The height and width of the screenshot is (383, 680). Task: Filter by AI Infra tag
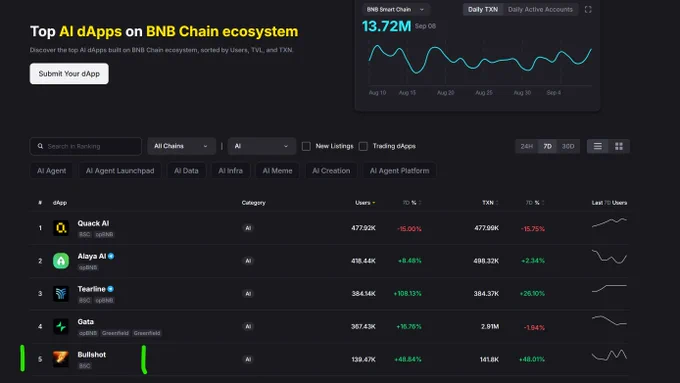230,171
